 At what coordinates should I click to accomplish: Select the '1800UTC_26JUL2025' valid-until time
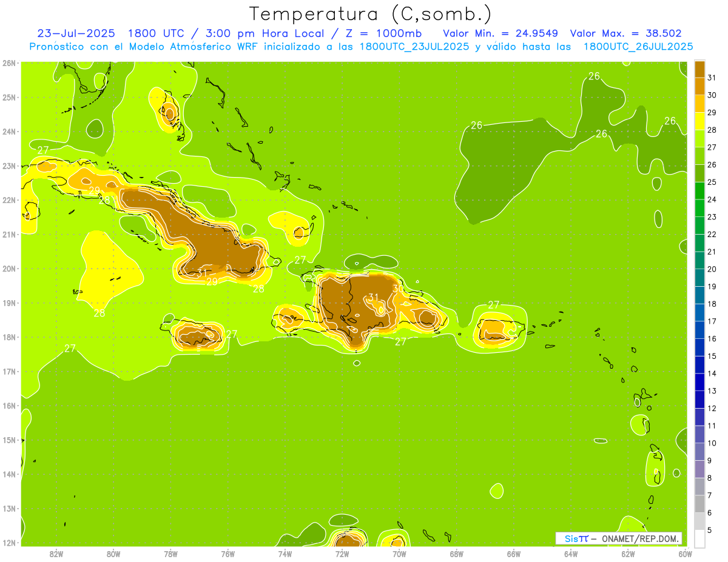coord(638,46)
